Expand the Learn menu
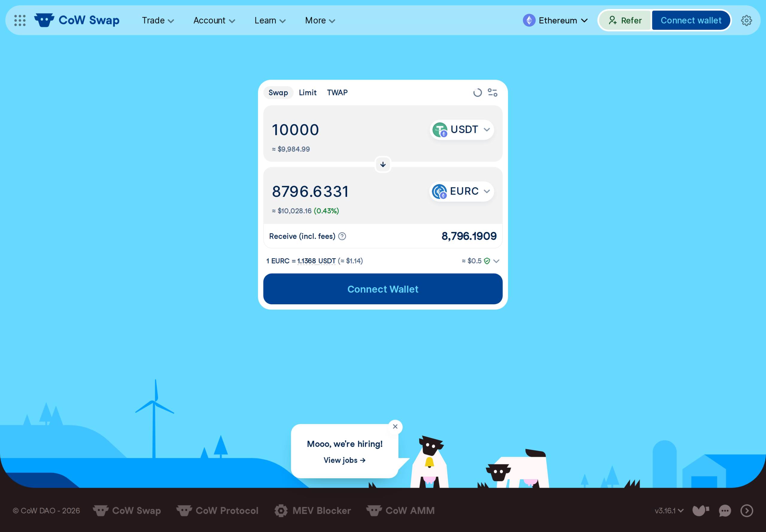 coord(270,20)
